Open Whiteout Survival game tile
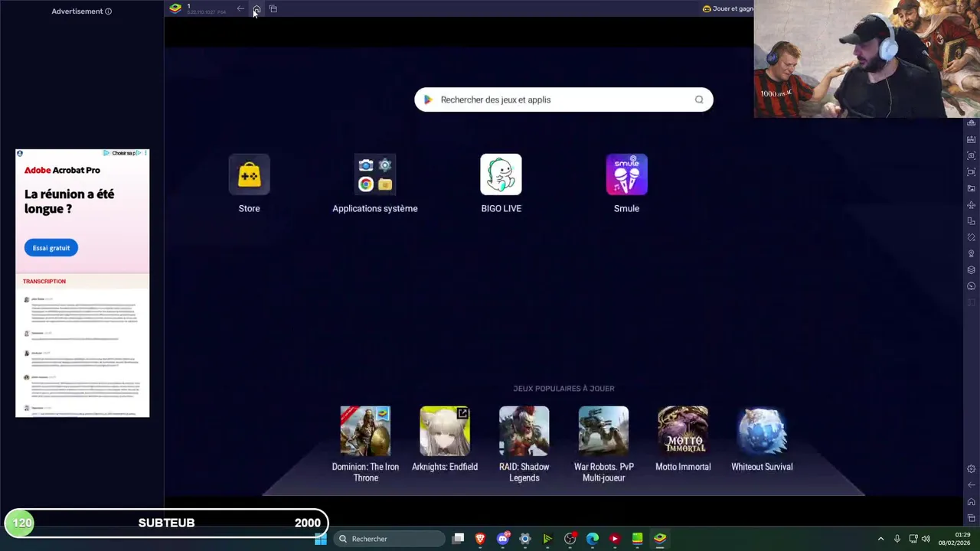The height and width of the screenshot is (551, 980). click(x=762, y=431)
